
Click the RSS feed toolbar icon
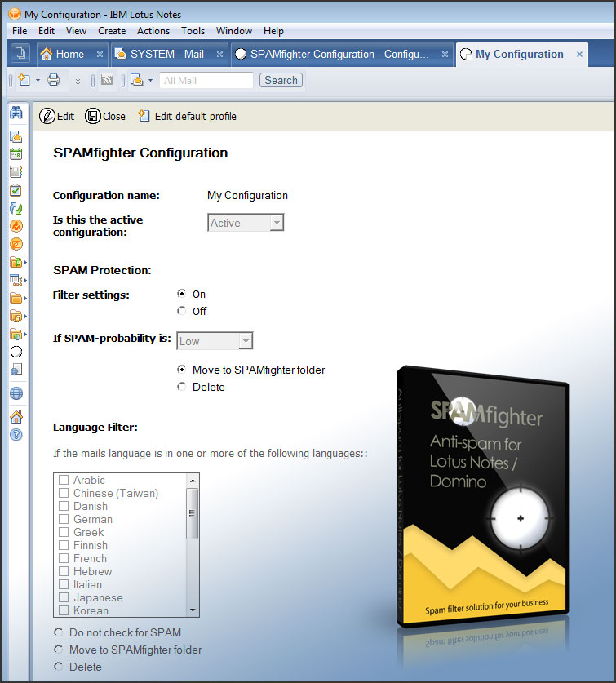(107, 80)
